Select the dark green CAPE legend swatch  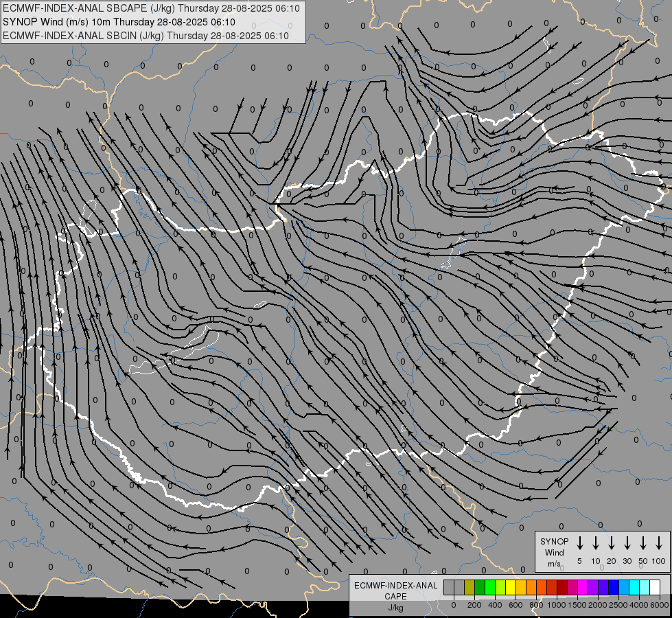pos(480,587)
